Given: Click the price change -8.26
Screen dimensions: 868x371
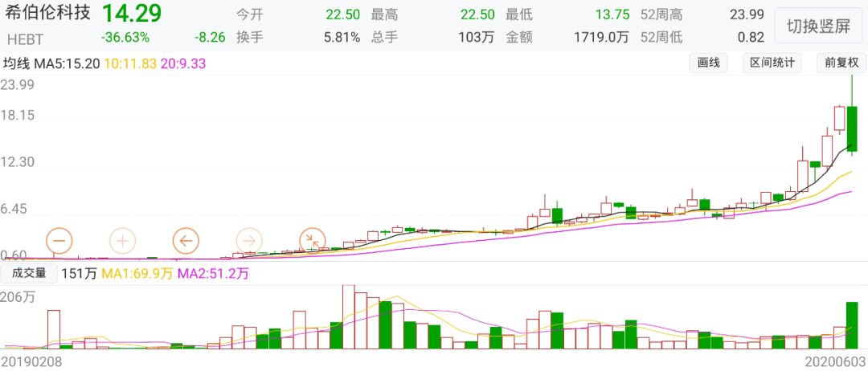Looking at the screenshot, I should click(x=211, y=38).
